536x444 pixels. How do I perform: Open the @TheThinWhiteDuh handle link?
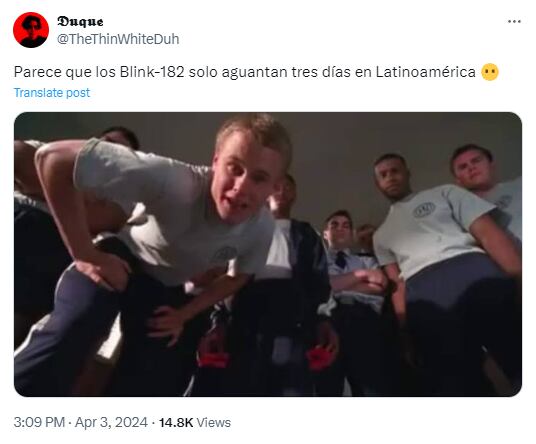coord(118,39)
